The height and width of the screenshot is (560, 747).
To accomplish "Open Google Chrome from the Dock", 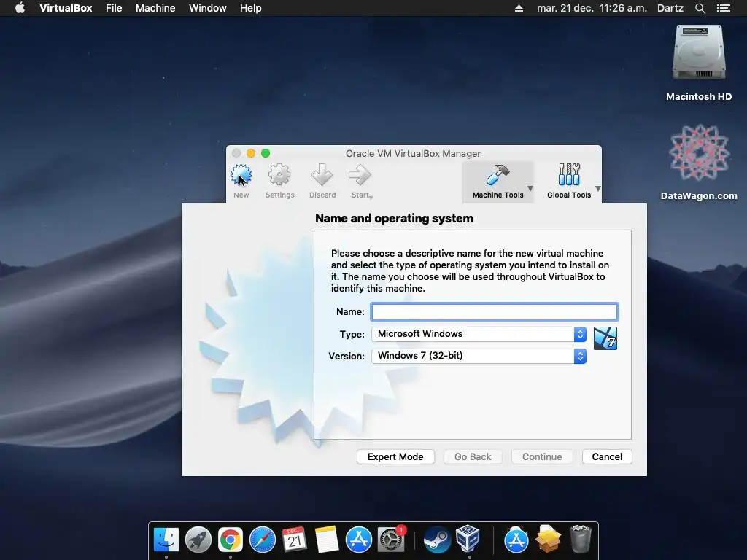I will pos(230,540).
